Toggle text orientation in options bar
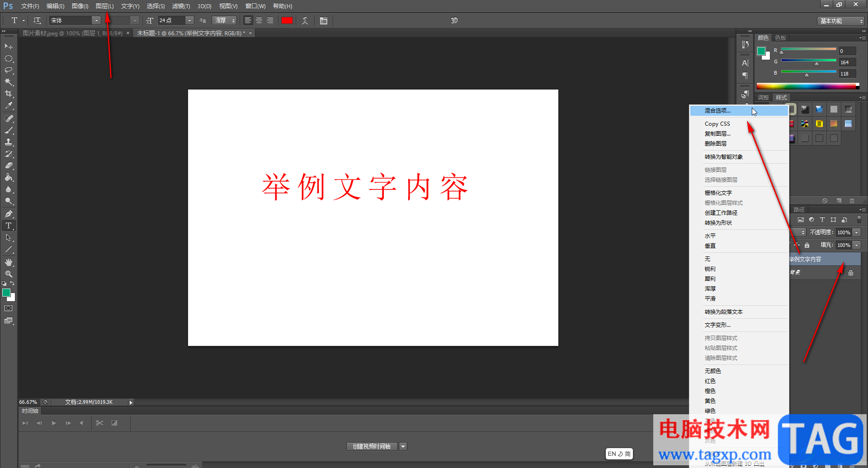 (37, 20)
